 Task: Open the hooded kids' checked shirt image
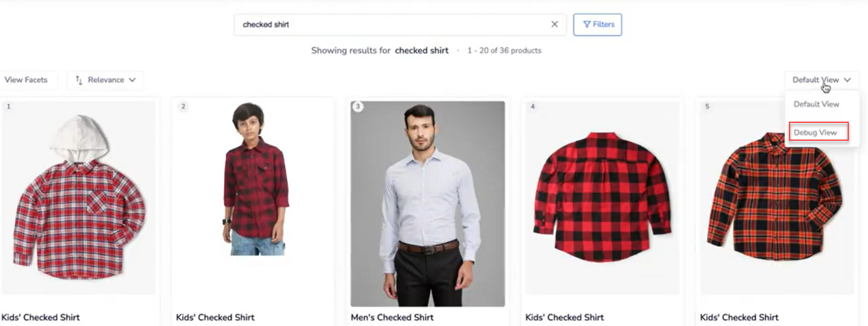[78, 198]
